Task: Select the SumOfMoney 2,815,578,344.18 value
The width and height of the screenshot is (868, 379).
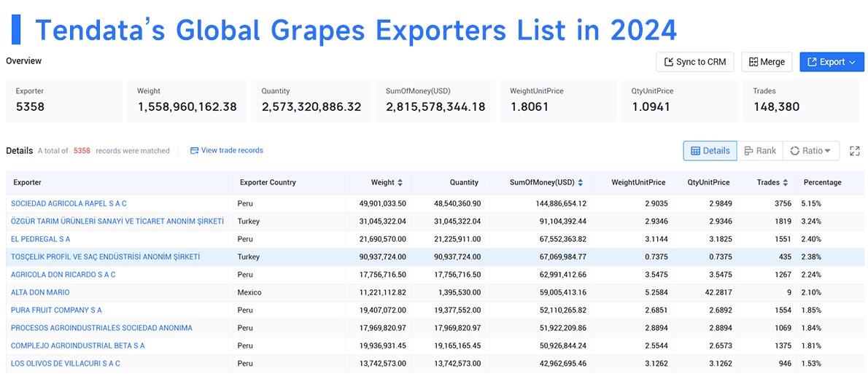Action: tap(435, 107)
